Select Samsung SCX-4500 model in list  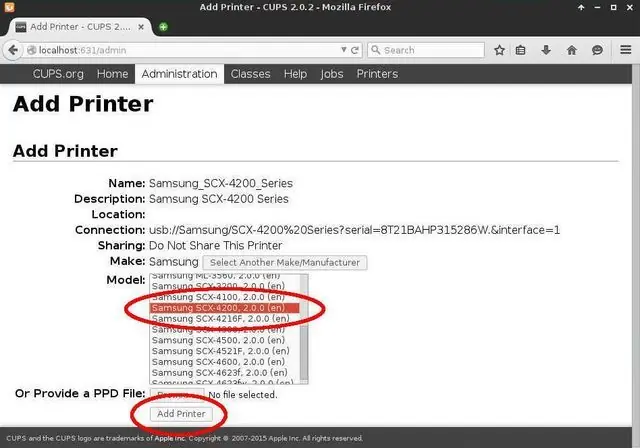224,340
